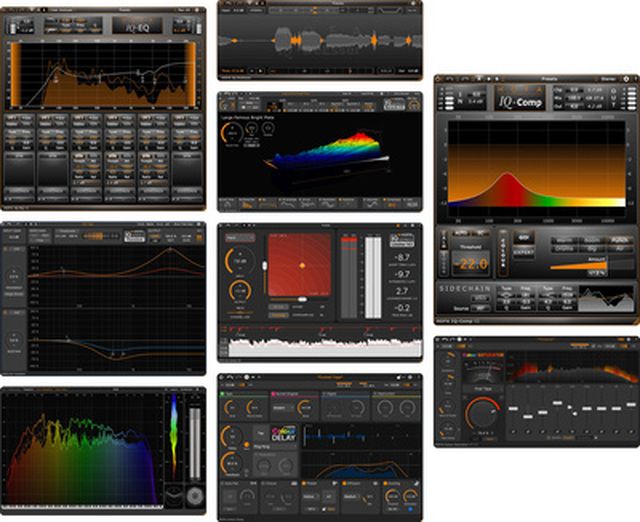Select the Punch style button in IQ-Comp
The height and width of the screenshot is (522, 640).
620,240
